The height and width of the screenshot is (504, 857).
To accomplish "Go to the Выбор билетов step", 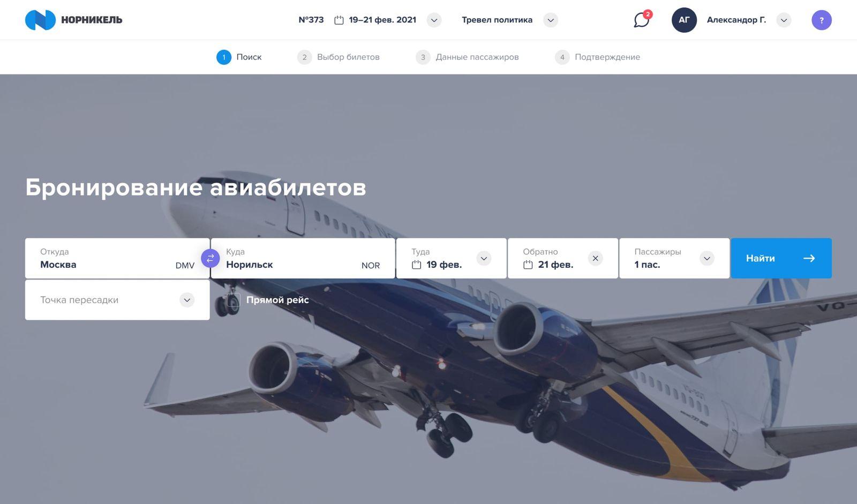I will pyautogui.click(x=339, y=57).
